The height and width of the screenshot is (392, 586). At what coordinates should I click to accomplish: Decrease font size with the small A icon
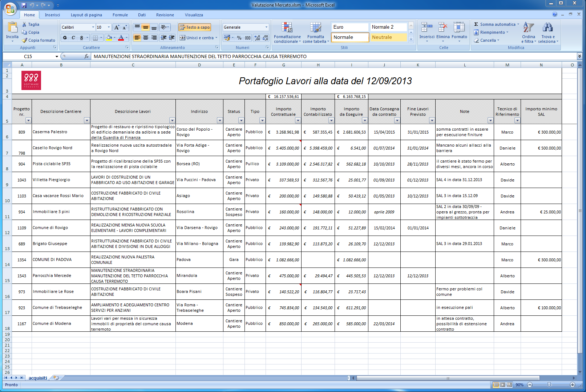point(125,27)
